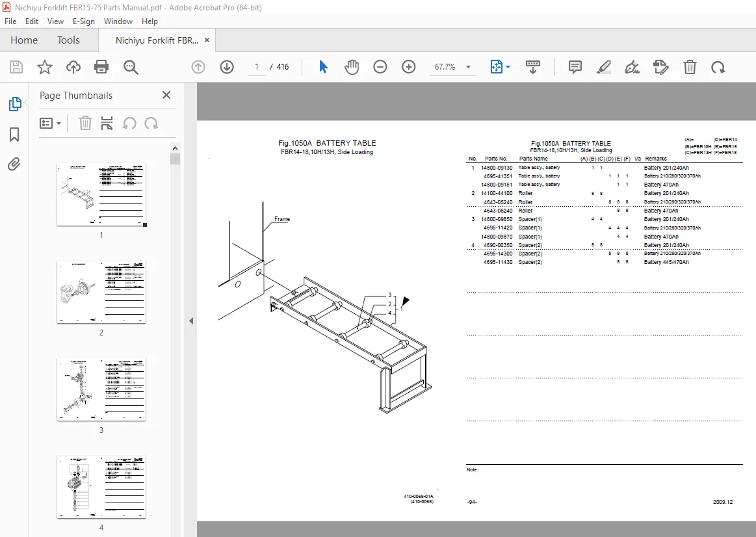The image size is (756, 537).
Task: Click part number 14800-09130 in table
Action: (x=497, y=168)
